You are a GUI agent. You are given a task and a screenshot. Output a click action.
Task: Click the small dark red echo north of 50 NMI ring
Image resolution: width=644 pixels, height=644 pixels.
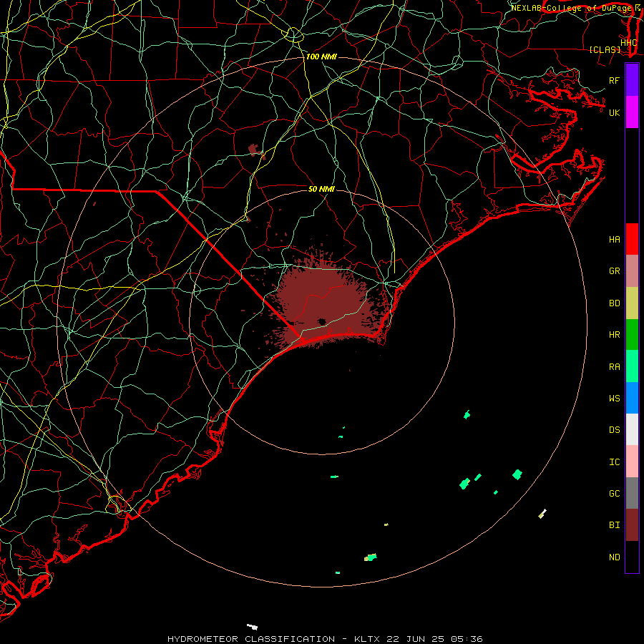[x=255, y=150]
